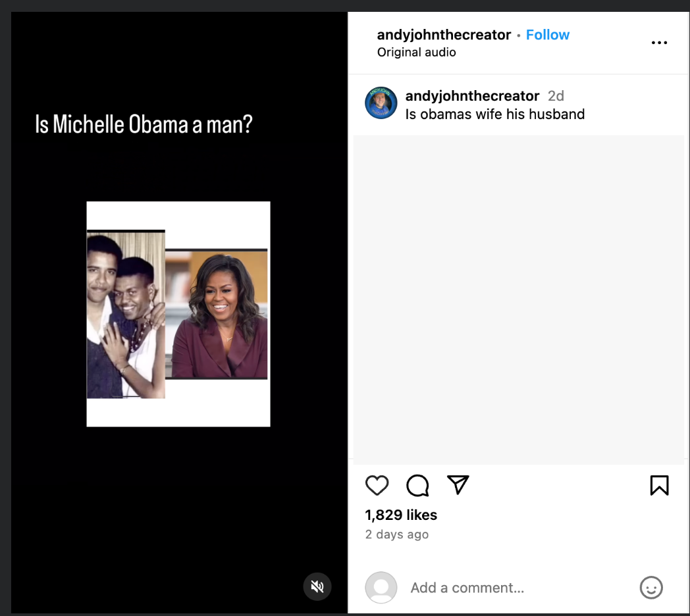The height and width of the screenshot is (616, 690).
Task: View who liked by clicking 1,829 likes
Action: pyautogui.click(x=400, y=515)
